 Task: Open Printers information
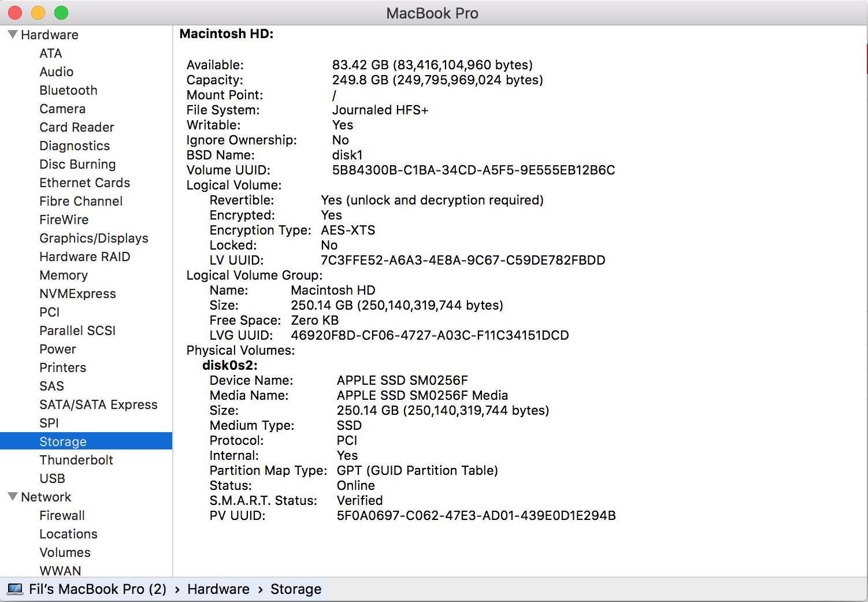point(62,367)
